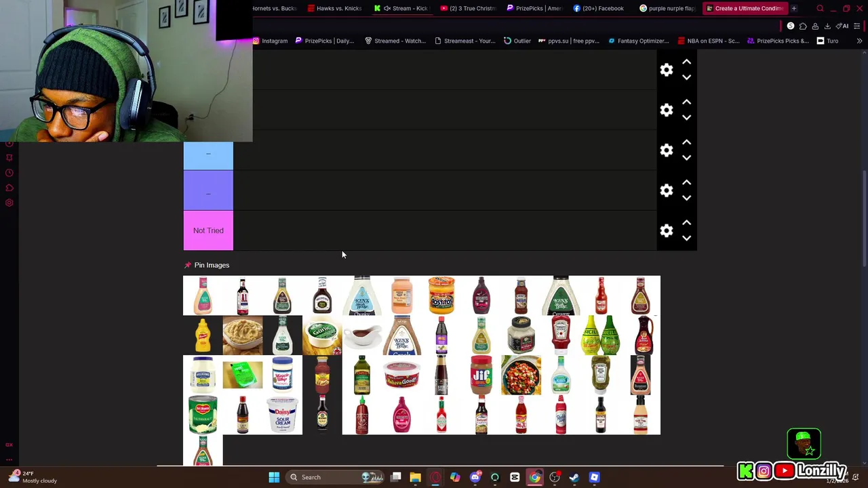Screen dimensions: 868x488
Task: Pick the Hershey's chocolate syrup image
Action: click(481, 296)
